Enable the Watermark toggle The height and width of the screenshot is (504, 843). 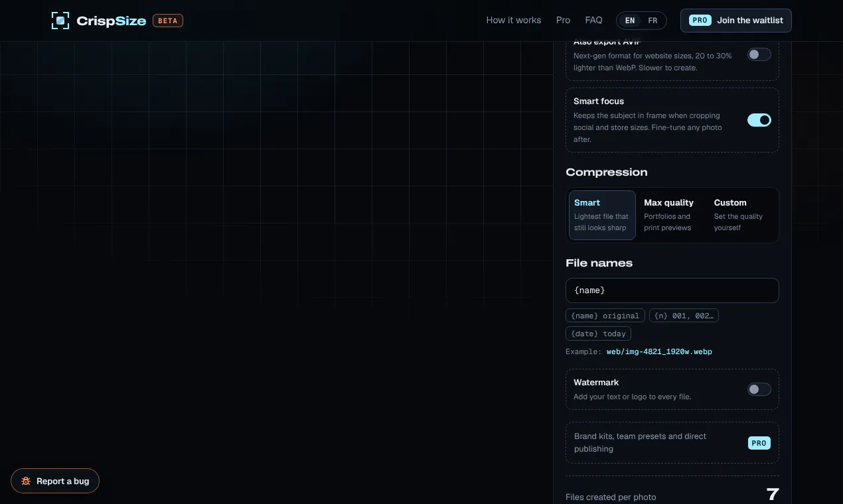(x=759, y=389)
